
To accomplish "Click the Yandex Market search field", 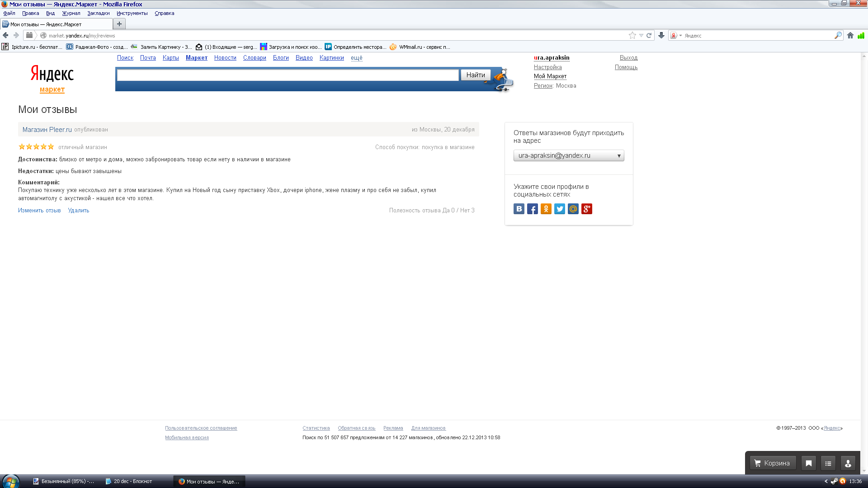I will [x=288, y=75].
